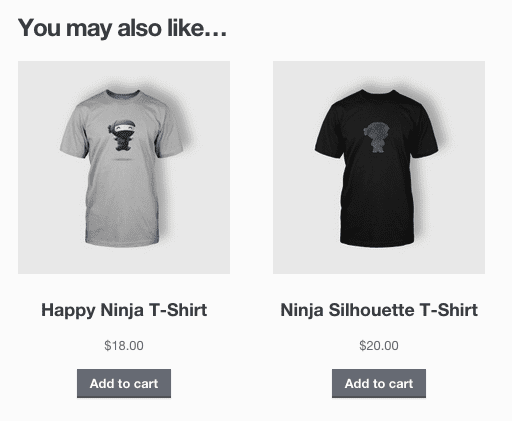This screenshot has width=512, height=421.
Task: Open the Happy Ninja T-Shirt product title
Action: [124, 310]
